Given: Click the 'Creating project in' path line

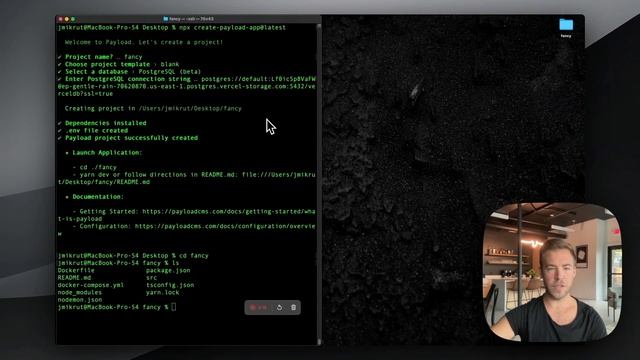Looking at the screenshot, I should [x=153, y=108].
